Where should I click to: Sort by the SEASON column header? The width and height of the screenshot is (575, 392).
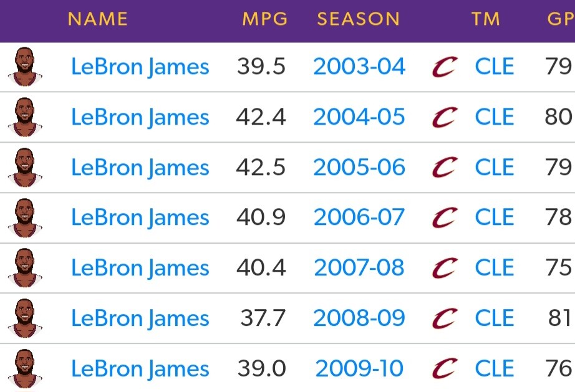coord(358,19)
